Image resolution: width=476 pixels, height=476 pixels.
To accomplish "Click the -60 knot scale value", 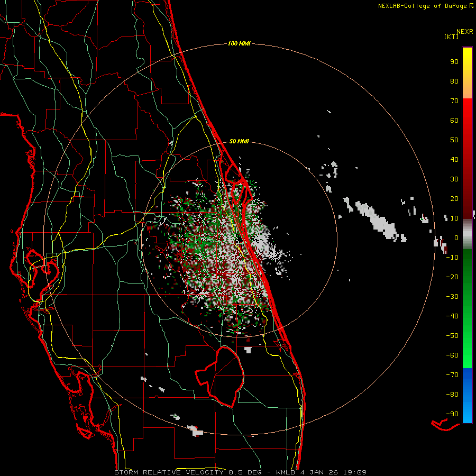I will [452, 355].
